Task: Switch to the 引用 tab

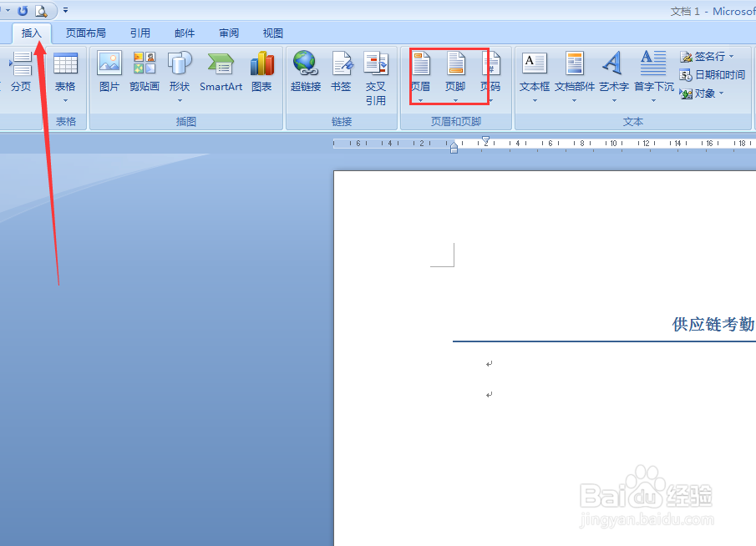Action: coord(140,33)
